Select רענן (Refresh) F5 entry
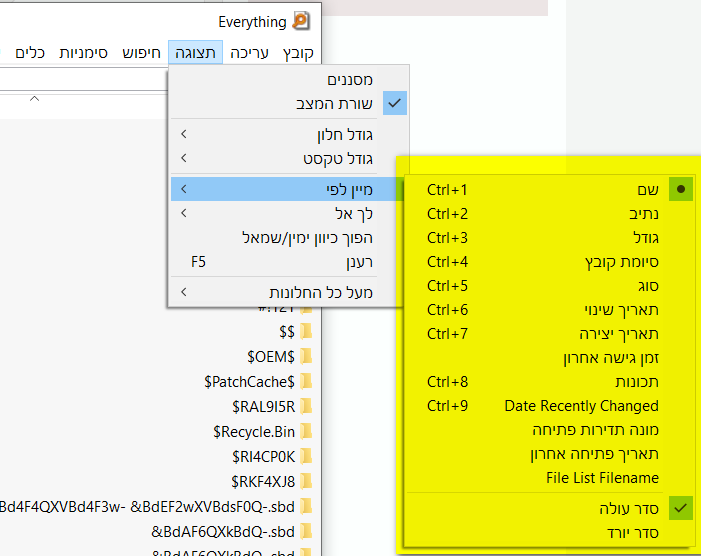 point(289,261)
